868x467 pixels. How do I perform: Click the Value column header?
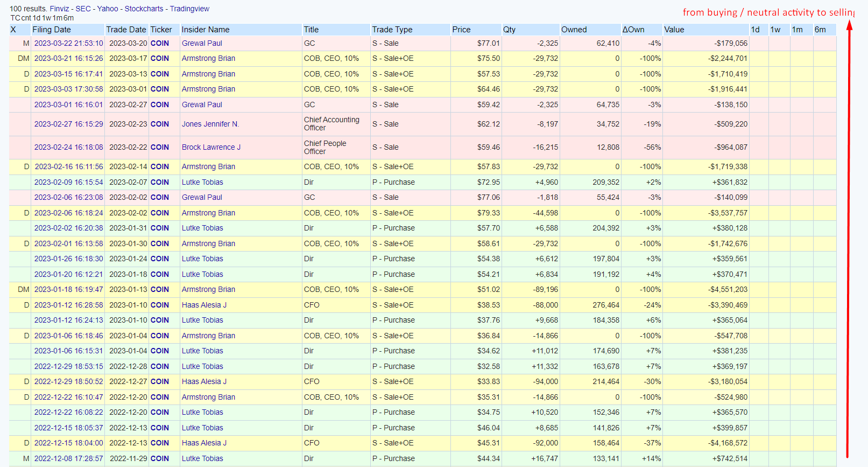674,30
